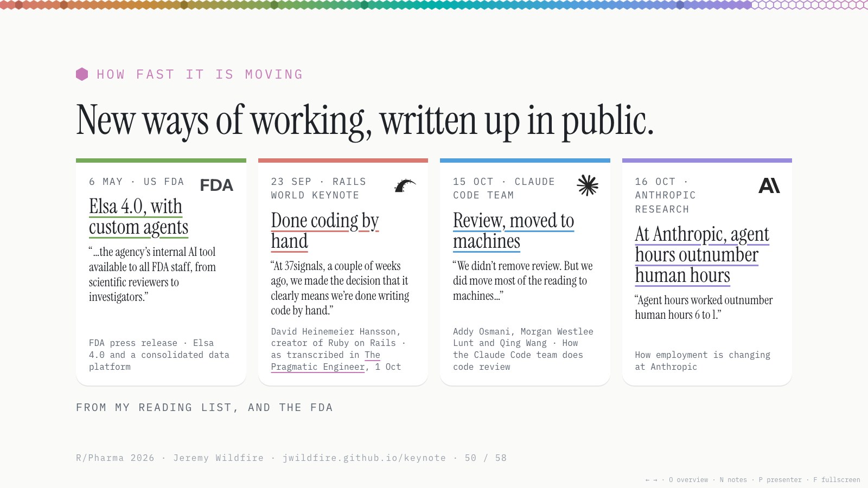Click the FDA logo on the first card

[216, 185]
